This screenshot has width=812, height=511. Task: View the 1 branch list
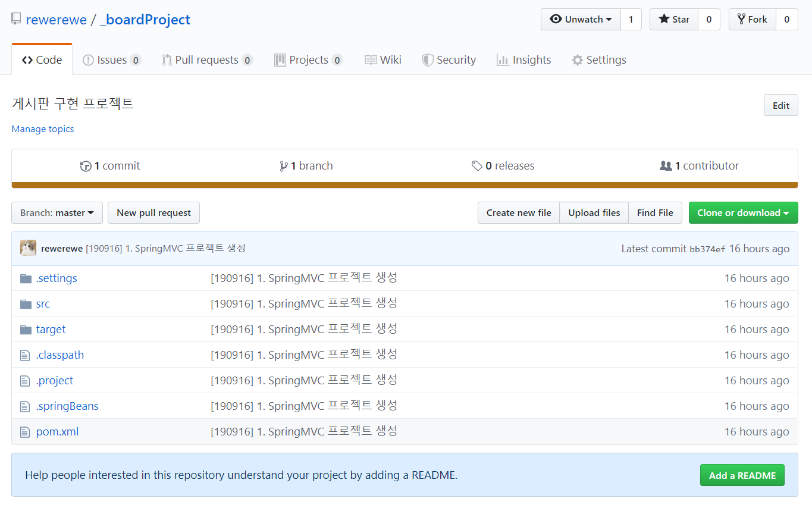pos(306,166)
